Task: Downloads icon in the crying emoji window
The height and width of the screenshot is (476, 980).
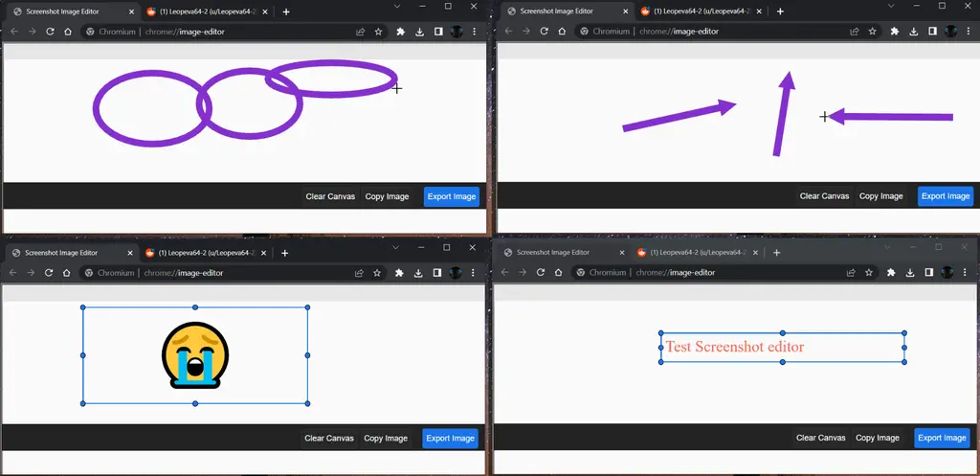Action: click(x=418, y=273)
